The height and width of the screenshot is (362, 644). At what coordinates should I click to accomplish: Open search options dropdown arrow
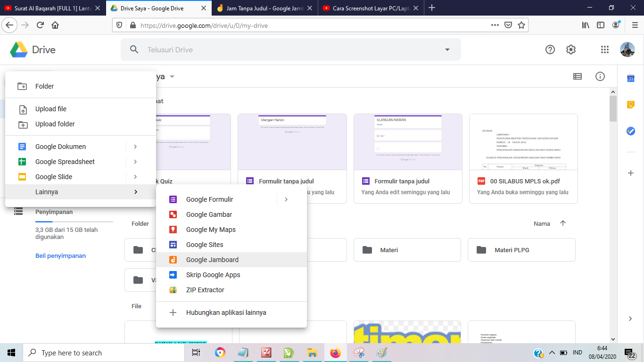pos(447,50)
